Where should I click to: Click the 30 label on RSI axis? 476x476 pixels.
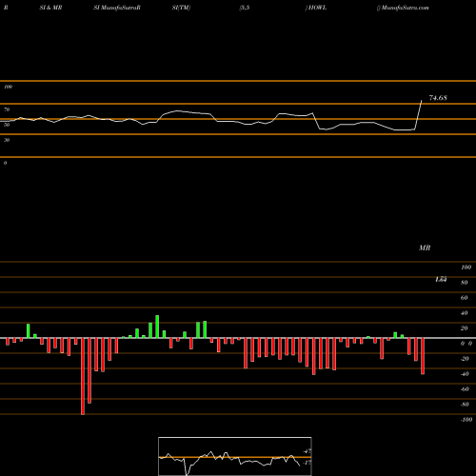click(x=7, y=140)
